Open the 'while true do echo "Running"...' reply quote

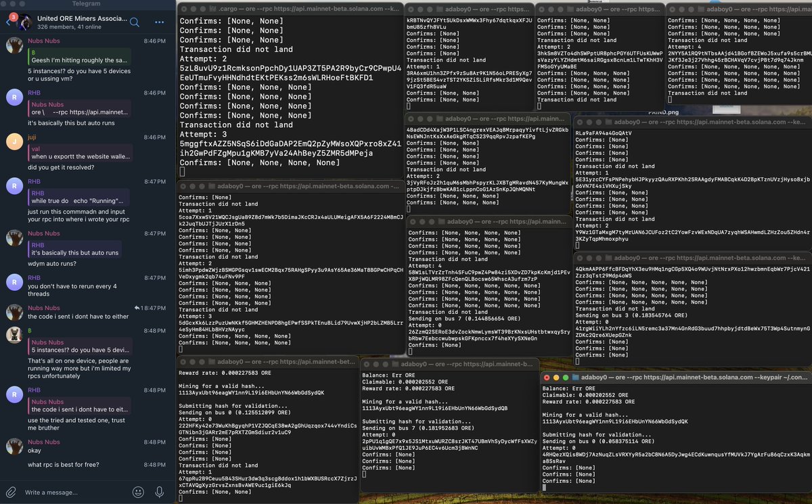tap(80, 196)
